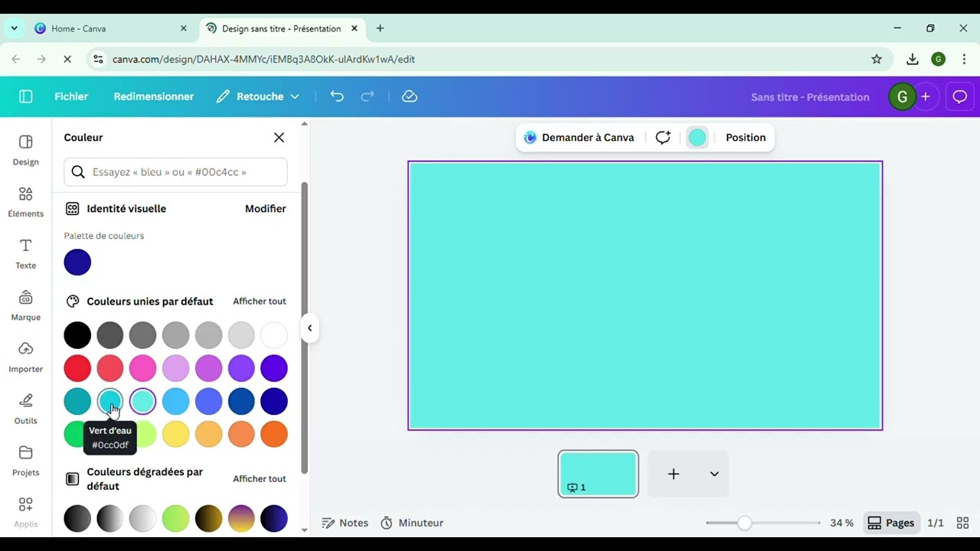Open the Projets sidebar panel
This screenshot has width=980, height=551.
pyautogui.click(x=25, y=461)
